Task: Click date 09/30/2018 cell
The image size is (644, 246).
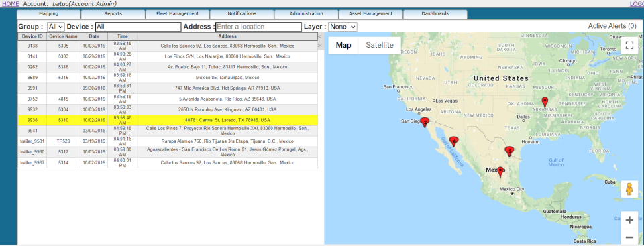Action: pos(94,88)
